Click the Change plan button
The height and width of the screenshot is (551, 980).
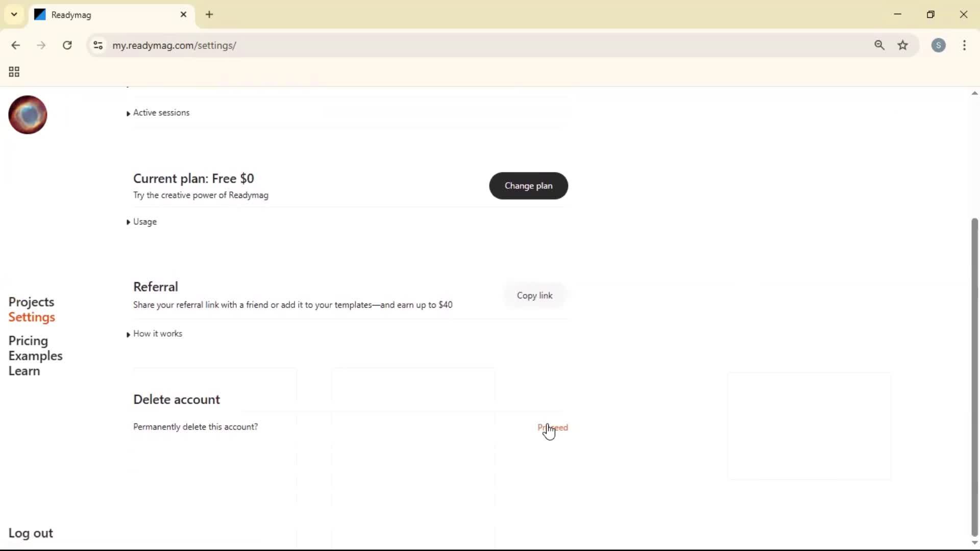pos(528,186)
